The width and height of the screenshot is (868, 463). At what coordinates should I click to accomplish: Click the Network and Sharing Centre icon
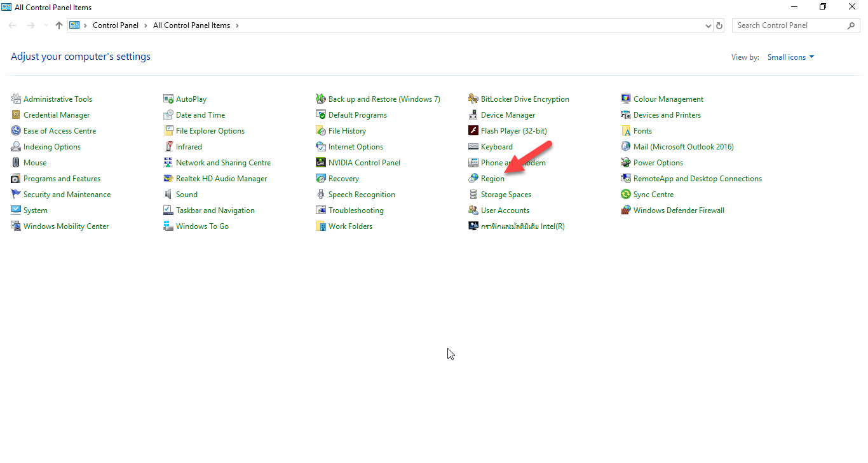point(168,162)
